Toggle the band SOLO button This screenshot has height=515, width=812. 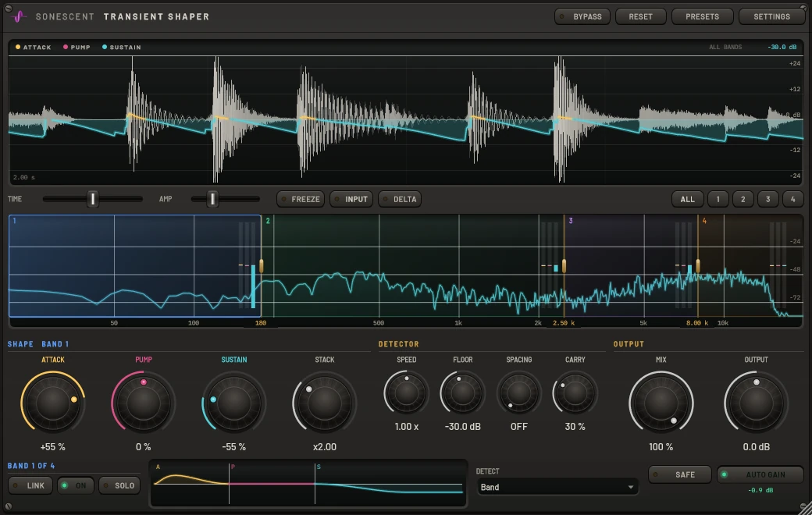(x=119, y=485)
